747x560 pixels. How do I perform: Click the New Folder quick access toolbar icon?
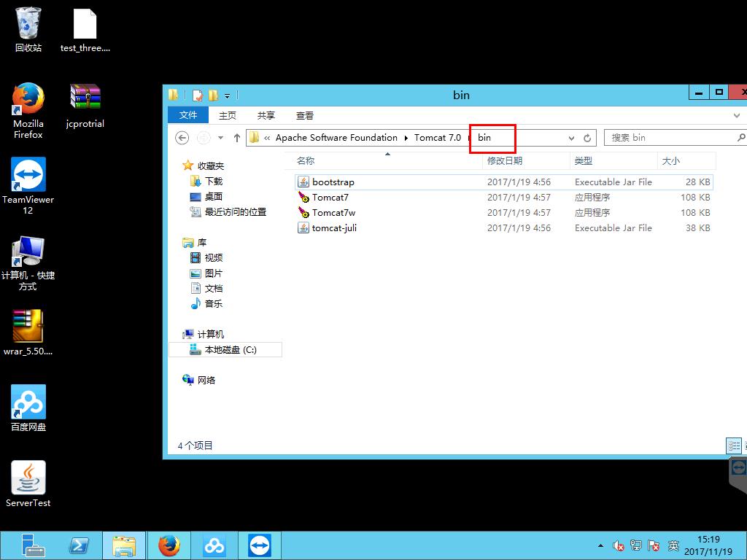tap(213, 96)
